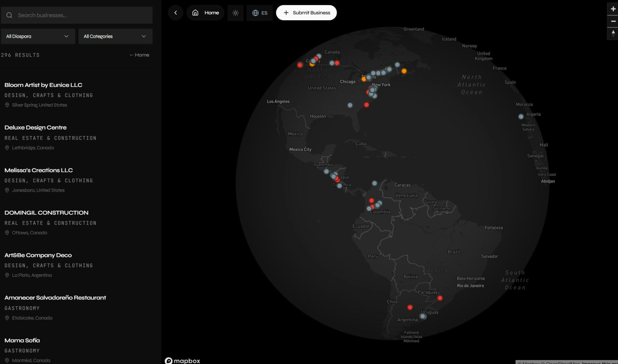Screen dimensions: 618x364
Task: Zoom in with the plus icon
Action: point(613,9)
